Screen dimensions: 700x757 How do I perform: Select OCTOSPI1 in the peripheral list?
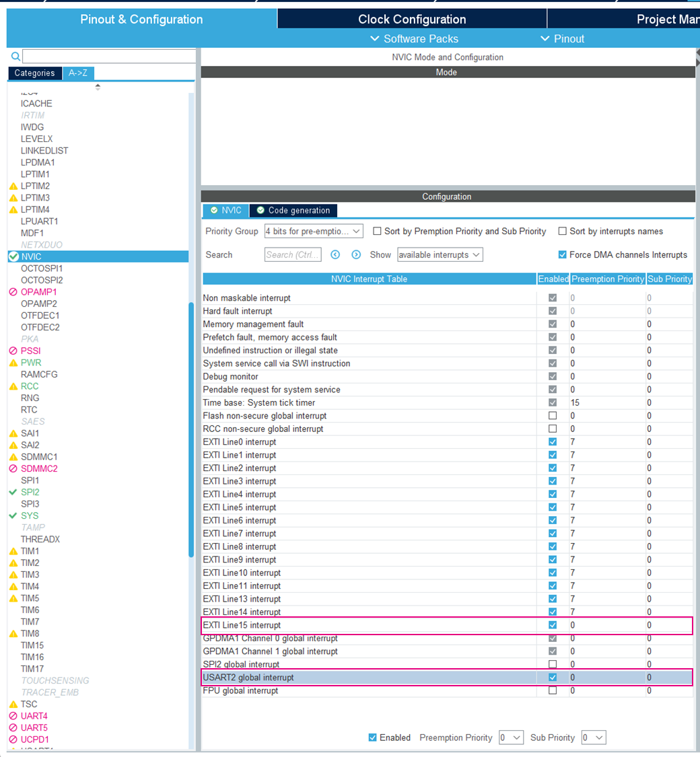tap(42, 268)
